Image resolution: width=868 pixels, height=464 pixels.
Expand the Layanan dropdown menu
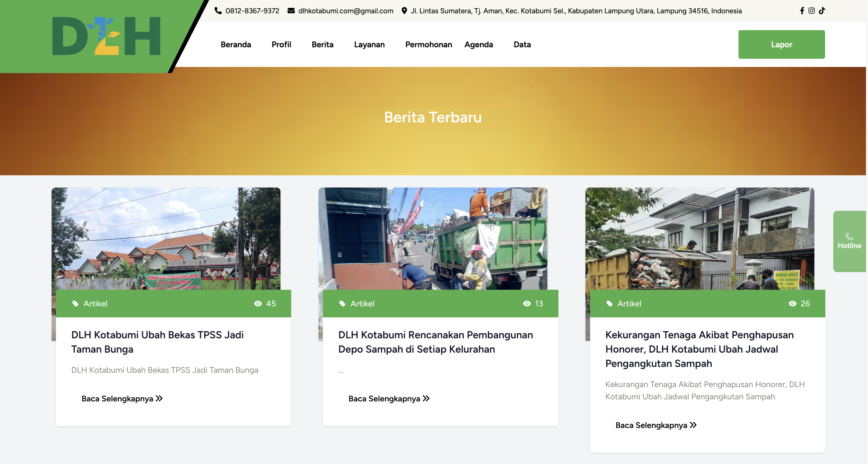pyautogui.click(x=369, y=44)
